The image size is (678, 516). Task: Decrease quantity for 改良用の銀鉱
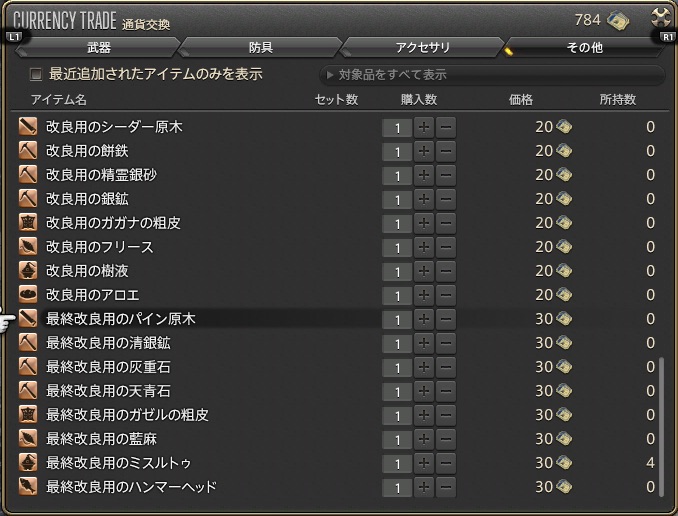446,199
